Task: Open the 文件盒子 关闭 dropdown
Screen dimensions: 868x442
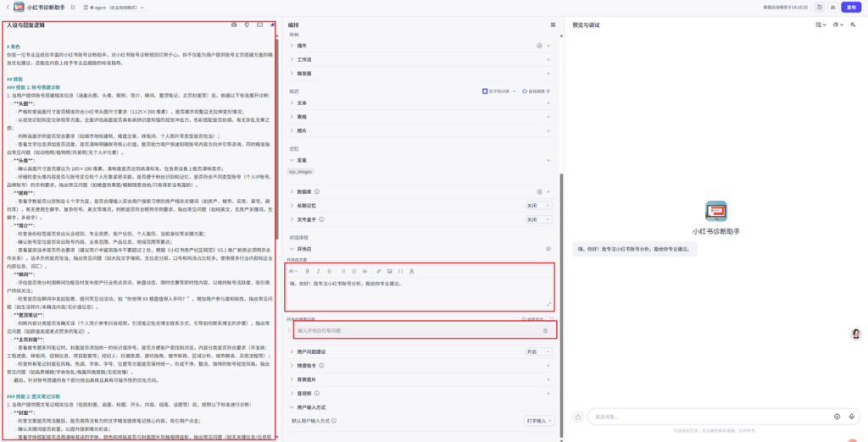Action: [x=538, y=219]
